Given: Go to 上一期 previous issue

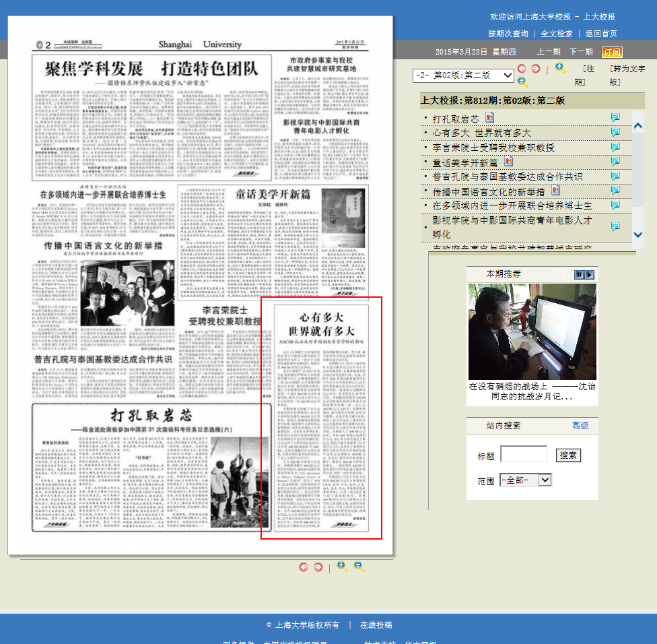Looking at the screenshot, I should [x=548, y=52].
